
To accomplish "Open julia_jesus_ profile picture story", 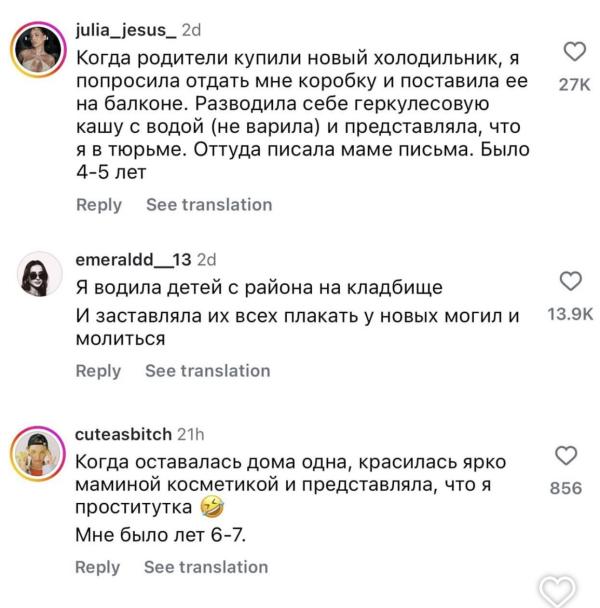I will tap(38, 50).
